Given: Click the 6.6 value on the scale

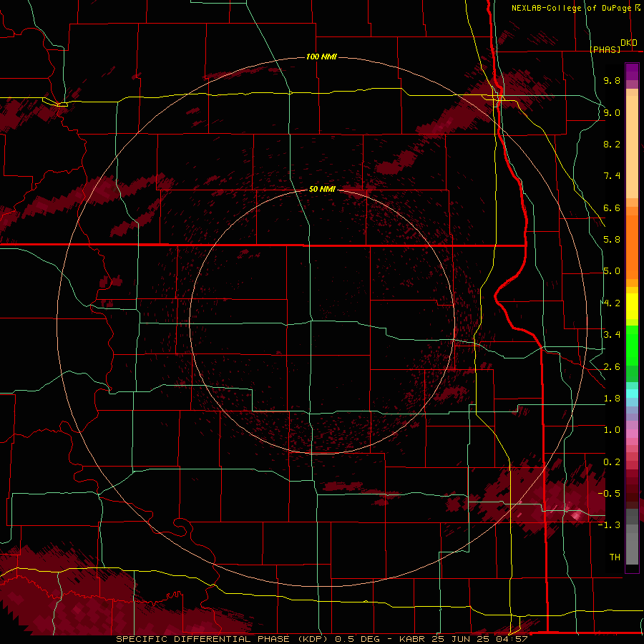Looking at the screenshot, I should [612, 208].
